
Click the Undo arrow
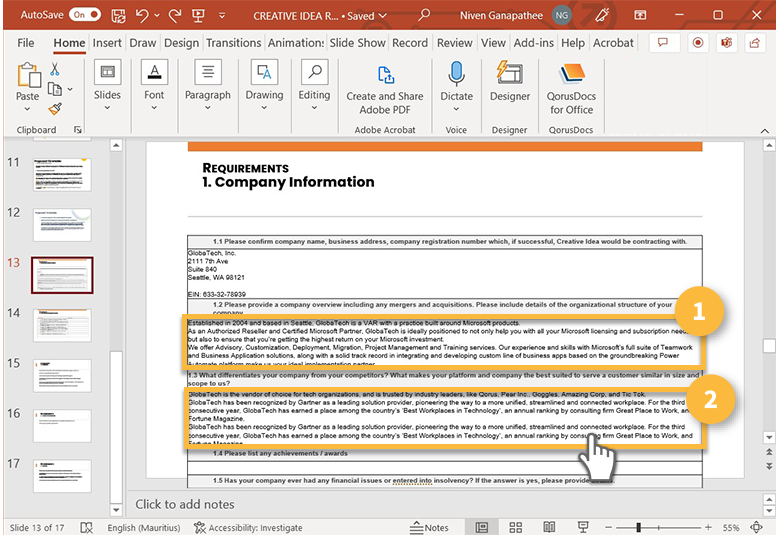pos(142,15)
